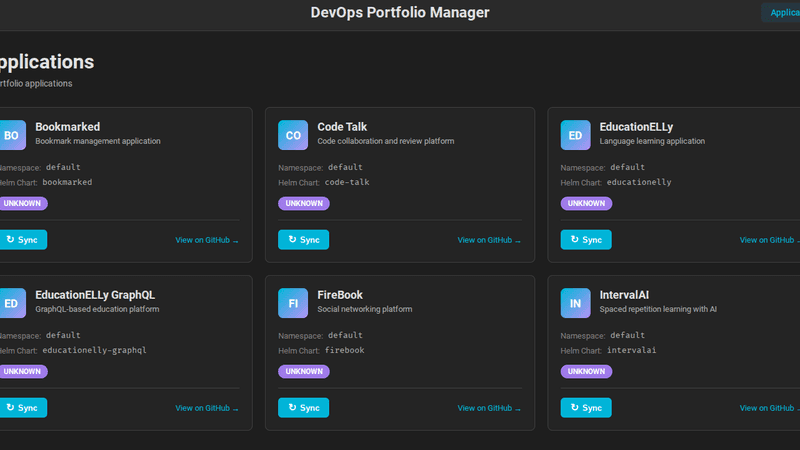The image size is (800, 450).
Task: Click the ED icon on EducationELLy GraphQL card
Action: (x=11, y=303)
